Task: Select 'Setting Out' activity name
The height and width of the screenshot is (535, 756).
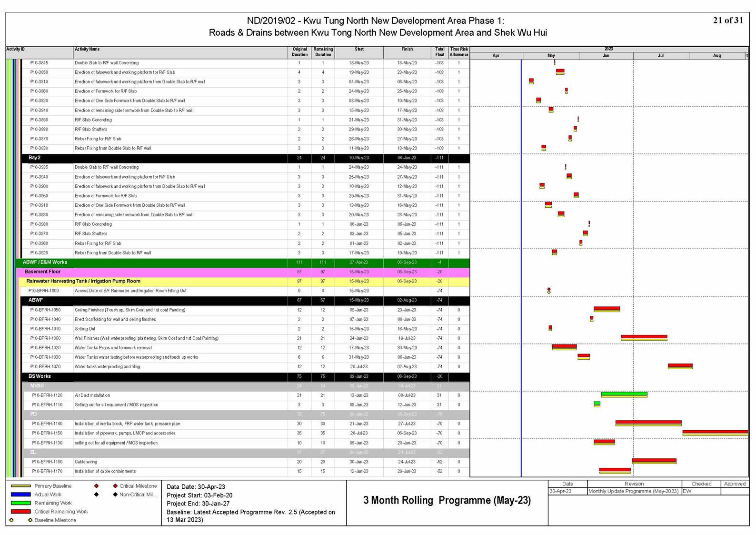Action: [x=85, y=329]
